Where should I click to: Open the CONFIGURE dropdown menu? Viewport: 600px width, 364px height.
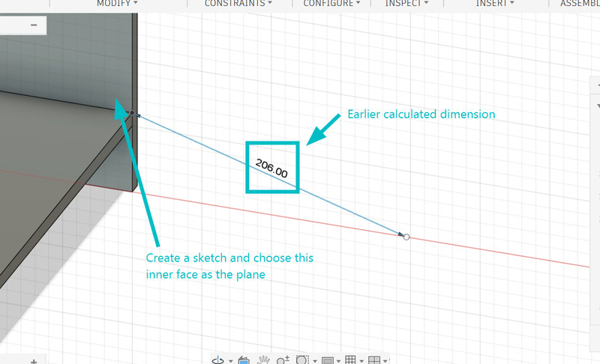(x=331, y=4)
